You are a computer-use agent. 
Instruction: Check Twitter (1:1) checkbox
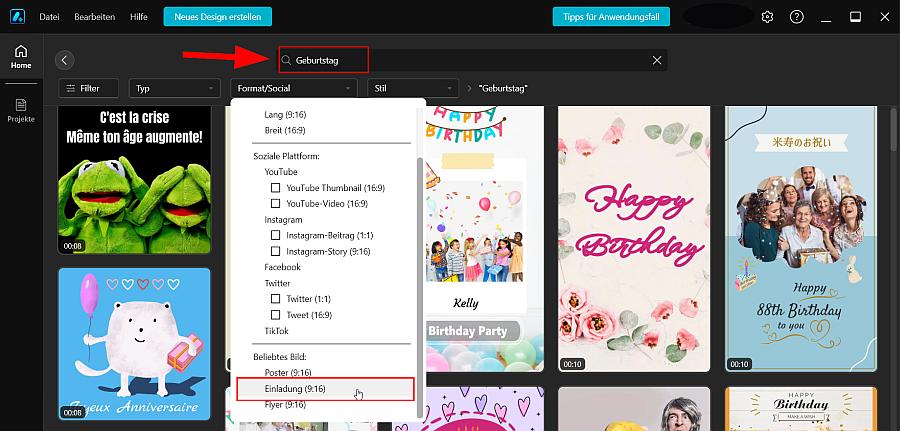click(x=276, y=299)
